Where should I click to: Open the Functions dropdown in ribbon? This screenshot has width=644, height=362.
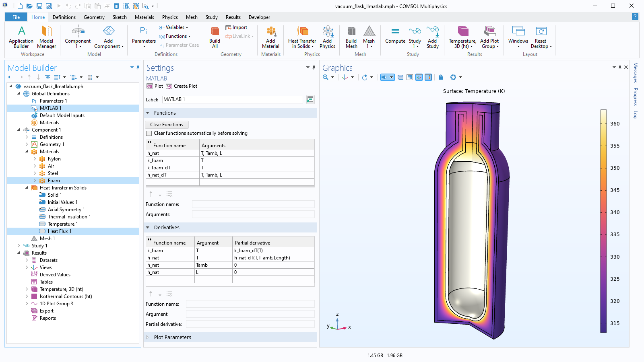click(174, 36)
